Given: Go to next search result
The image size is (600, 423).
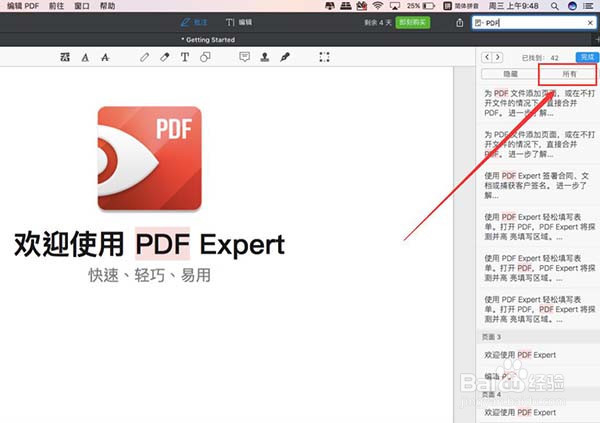Looking at the screenshot, I should (497, 57).
